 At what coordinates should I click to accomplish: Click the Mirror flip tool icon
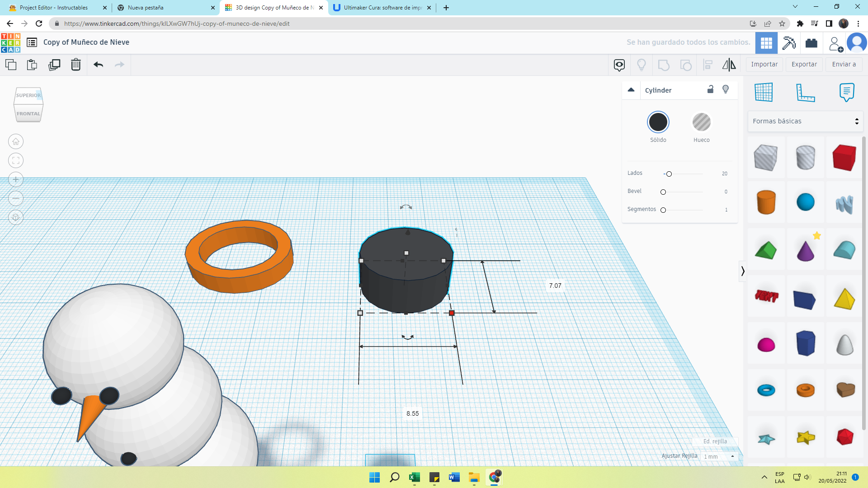729,65
